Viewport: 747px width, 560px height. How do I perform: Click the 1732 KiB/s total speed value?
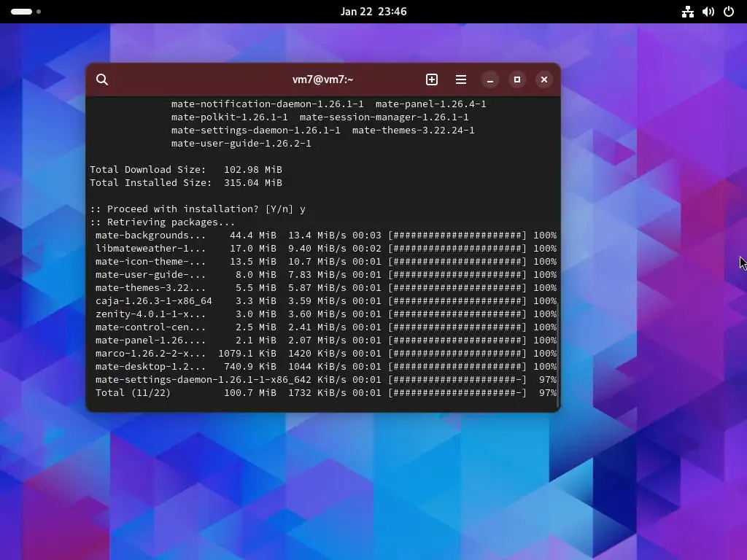point(317,393)
